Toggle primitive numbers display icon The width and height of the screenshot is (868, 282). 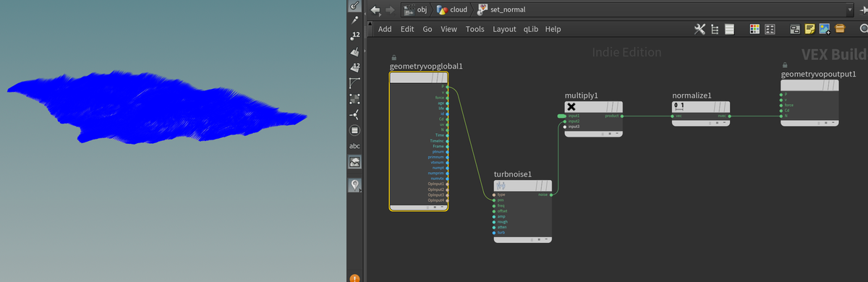pyautogui.click(x=354, y=67)
